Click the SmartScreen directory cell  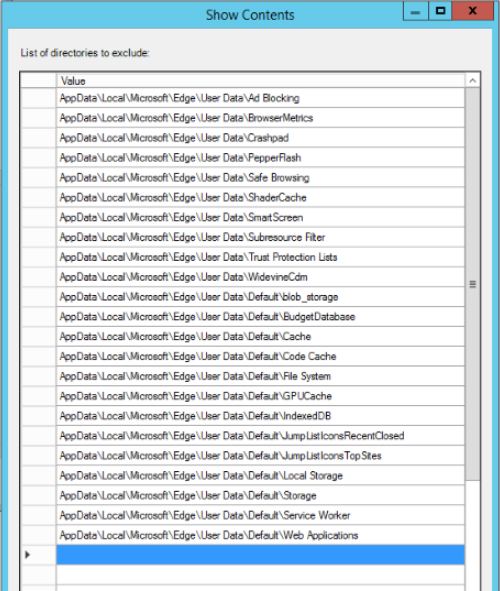tap(260, 217)
